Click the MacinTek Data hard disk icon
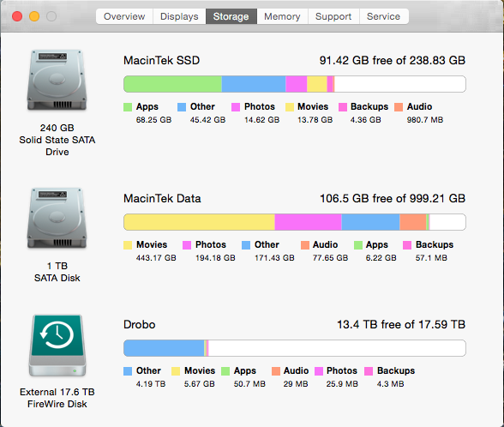This screenshot has height=427, width=504. click(x=57, y=219)
